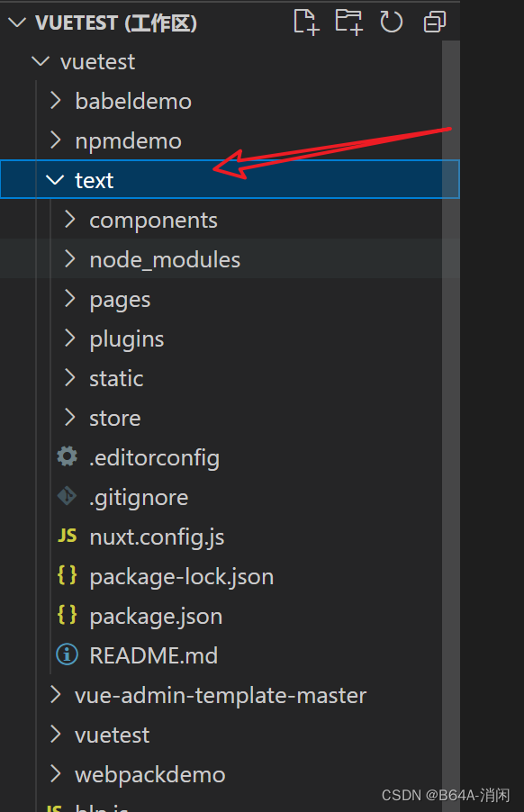The height and width of the screenshot is (812, 524).
Task: Create a new file in Explorer
Action: [x=305, y=22]
